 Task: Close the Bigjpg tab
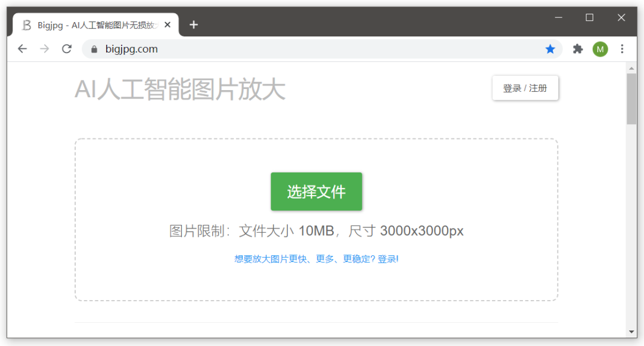click(x=167, y=24)
